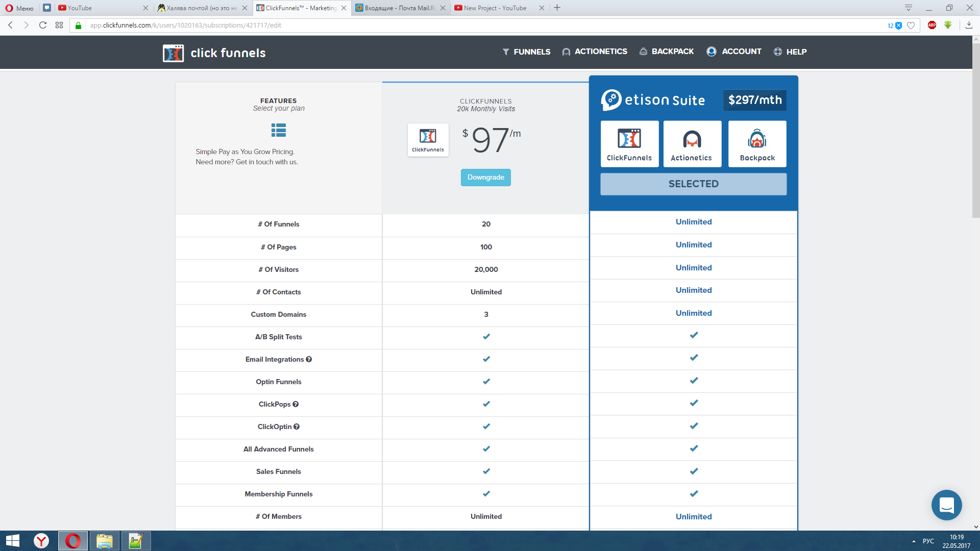Open the Opera Menu button
Viewport: 980px width, 551px height.
pos(19,8)
